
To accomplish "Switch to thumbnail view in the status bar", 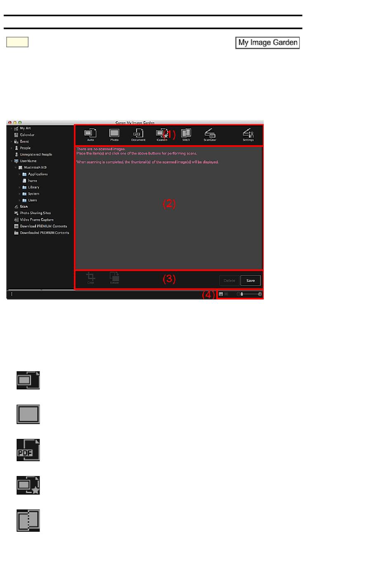I will (x=221, y=294).
